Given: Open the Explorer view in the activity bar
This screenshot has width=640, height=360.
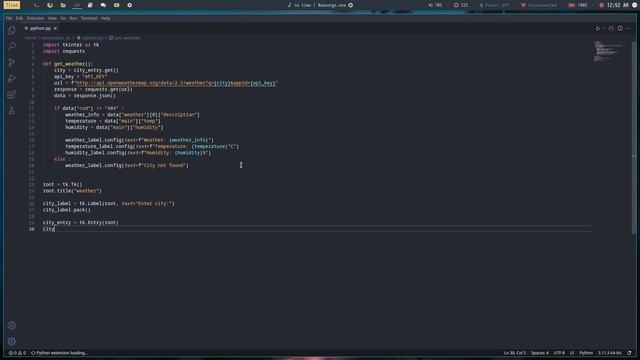Looking at the screenshot, I should (x=11, y=30).
